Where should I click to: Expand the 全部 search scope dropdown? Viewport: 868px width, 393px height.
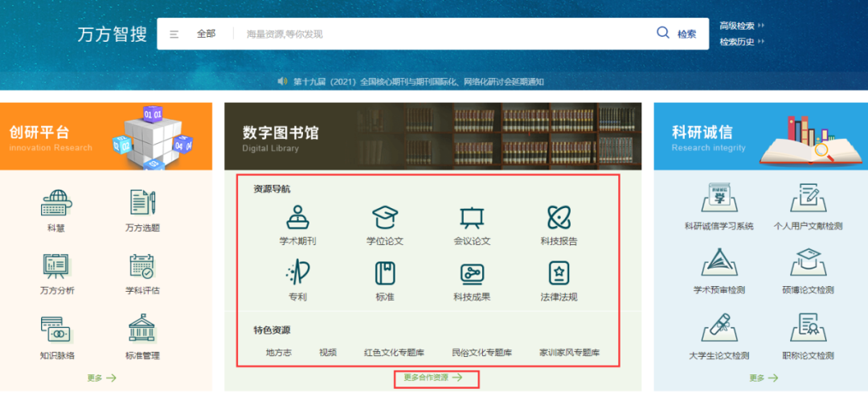point(206,34)
